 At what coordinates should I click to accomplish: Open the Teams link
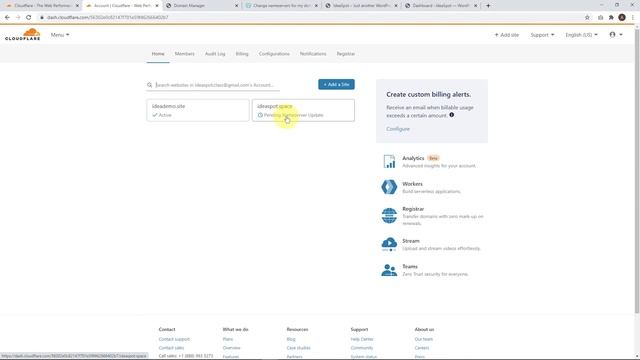(410, 267)
